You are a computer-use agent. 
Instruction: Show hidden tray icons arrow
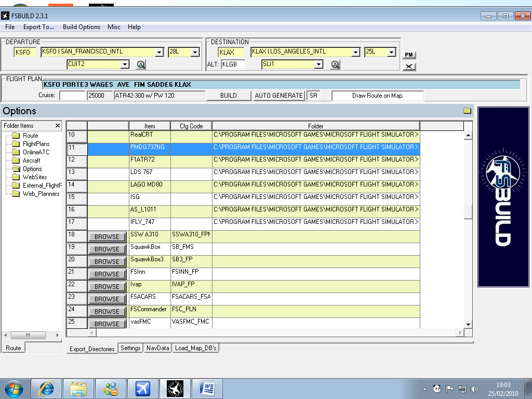pos(424,389)
